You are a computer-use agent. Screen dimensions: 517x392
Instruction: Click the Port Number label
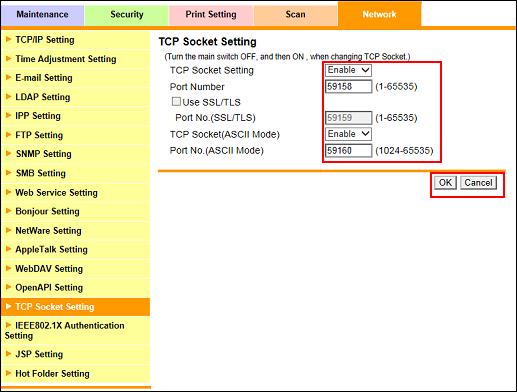coord(197,87)
